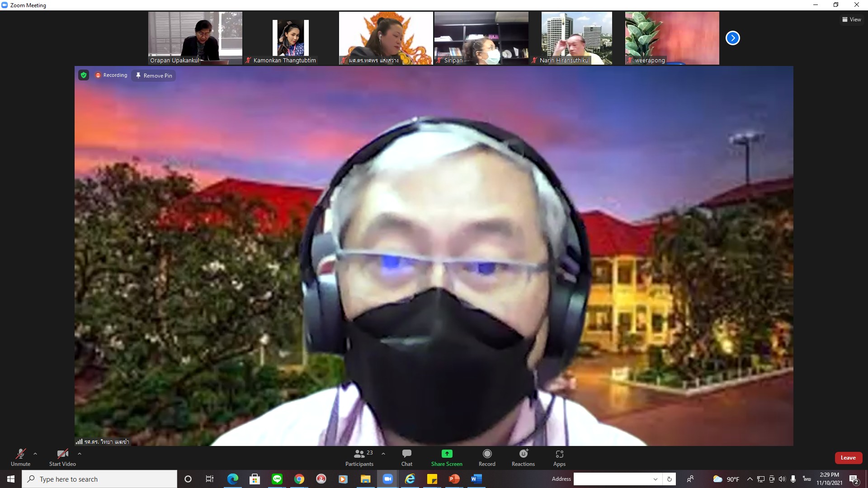Open LINE from the taskbar
The width and height of the screenshot is (868, 488).
coord(277,479)
